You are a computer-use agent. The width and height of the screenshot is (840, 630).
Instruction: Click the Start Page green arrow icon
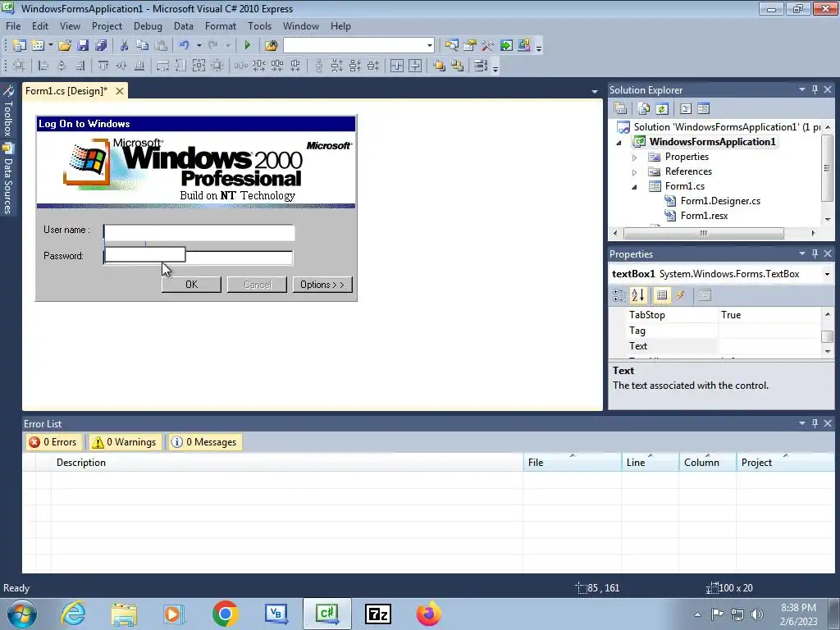505,46
